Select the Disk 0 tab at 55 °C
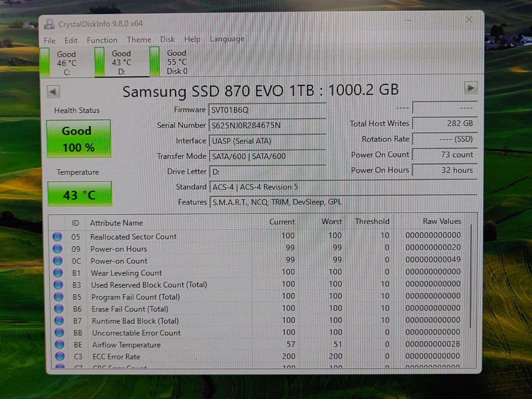The width and height of the screenshot is (532, 399). point(177,62)
